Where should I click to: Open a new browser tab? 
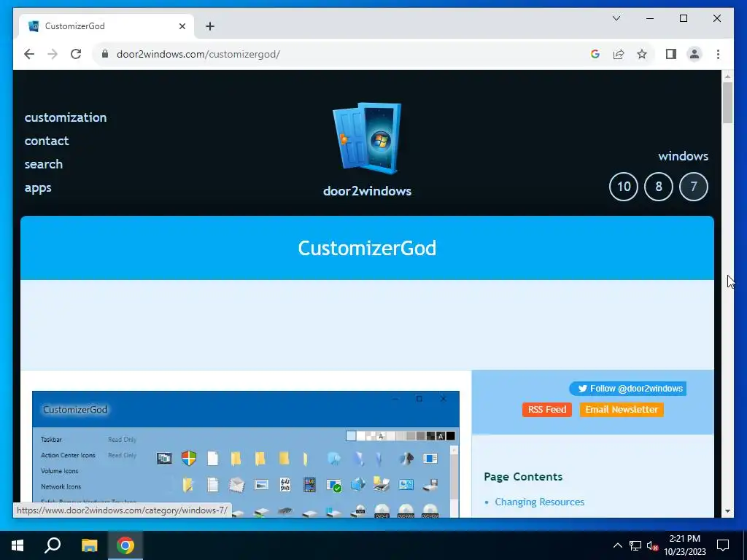click(210, 26)
